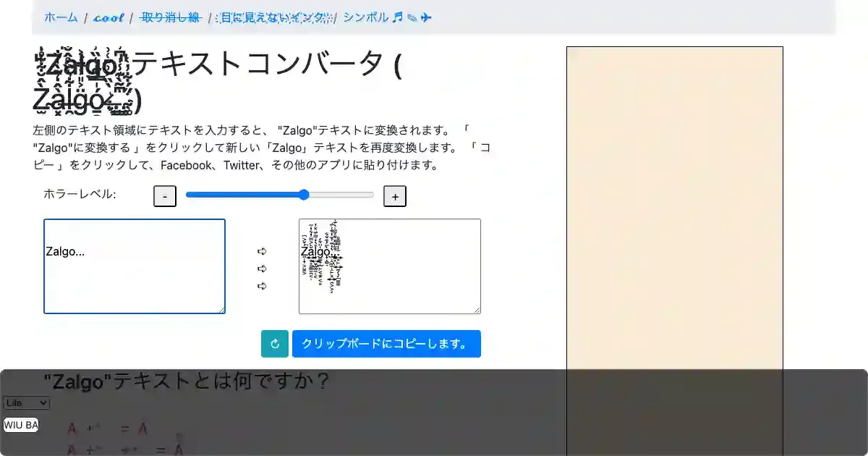
Task: Click the refresh Zalgo regenerate icon button
Action: [x=274, y=344]
